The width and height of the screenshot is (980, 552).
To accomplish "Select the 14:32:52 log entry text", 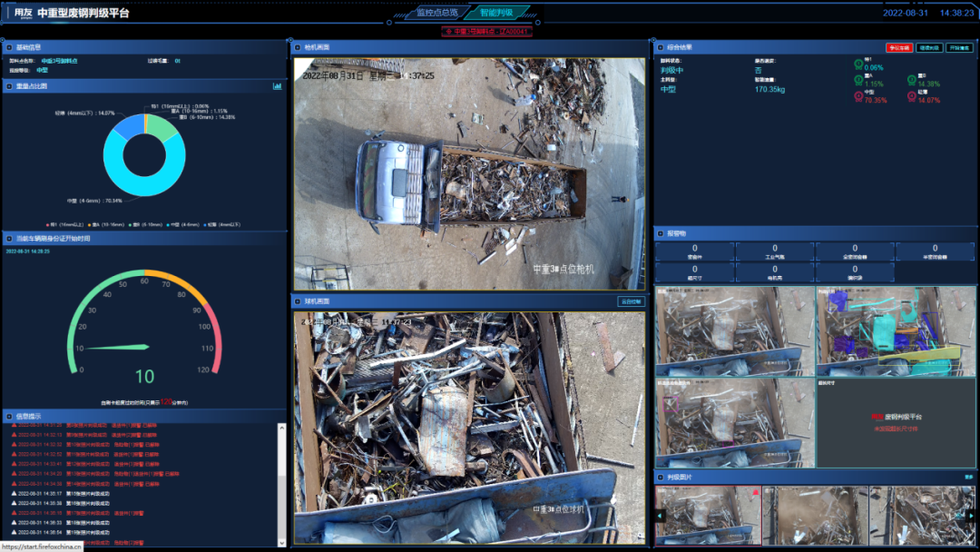I will tap(89, 455).
